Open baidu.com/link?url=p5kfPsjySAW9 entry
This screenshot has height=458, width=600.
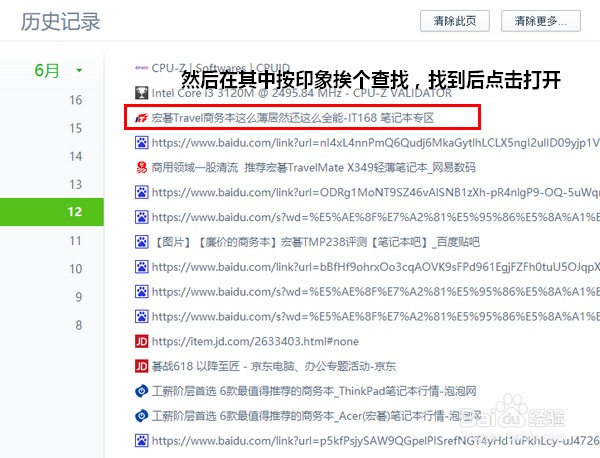tap(376, 441)
